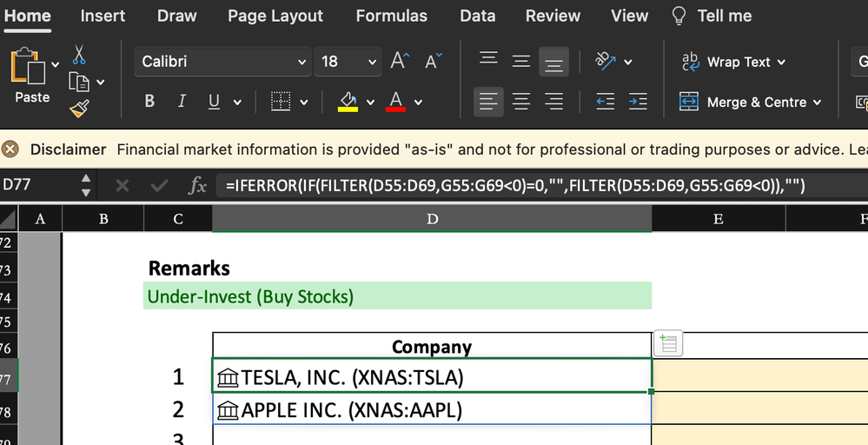Open the orientation dropdown arrow
The width and height of the screenshot is (868, 445).
[627, 62]
